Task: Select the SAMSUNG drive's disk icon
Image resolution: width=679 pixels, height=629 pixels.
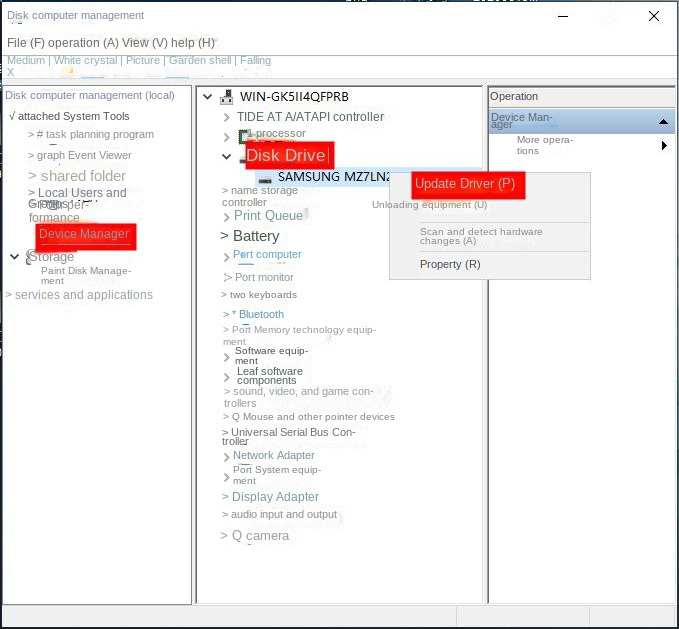Action: point(265,178)
